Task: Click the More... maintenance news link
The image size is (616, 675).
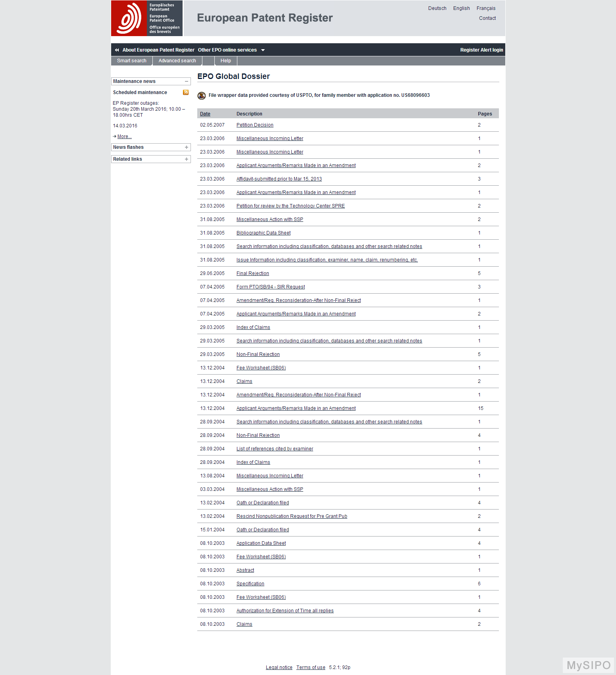Action: 124,137
